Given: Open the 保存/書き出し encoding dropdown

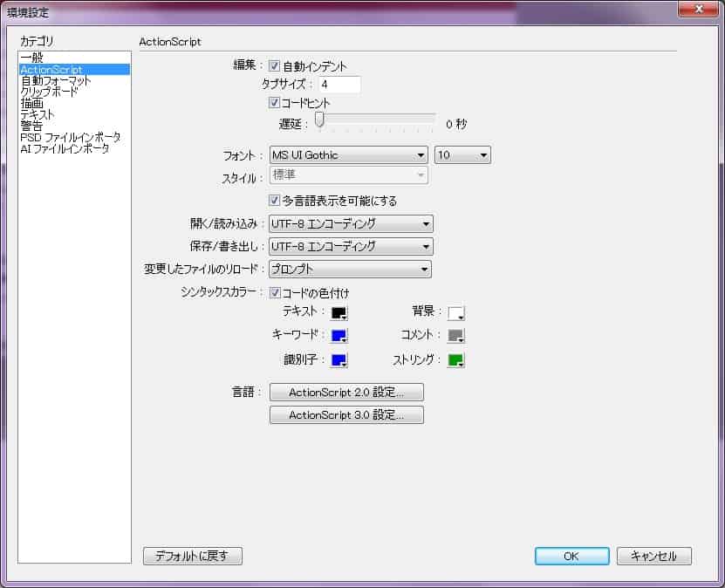Looking at the screenshot, I should (351, 246).
